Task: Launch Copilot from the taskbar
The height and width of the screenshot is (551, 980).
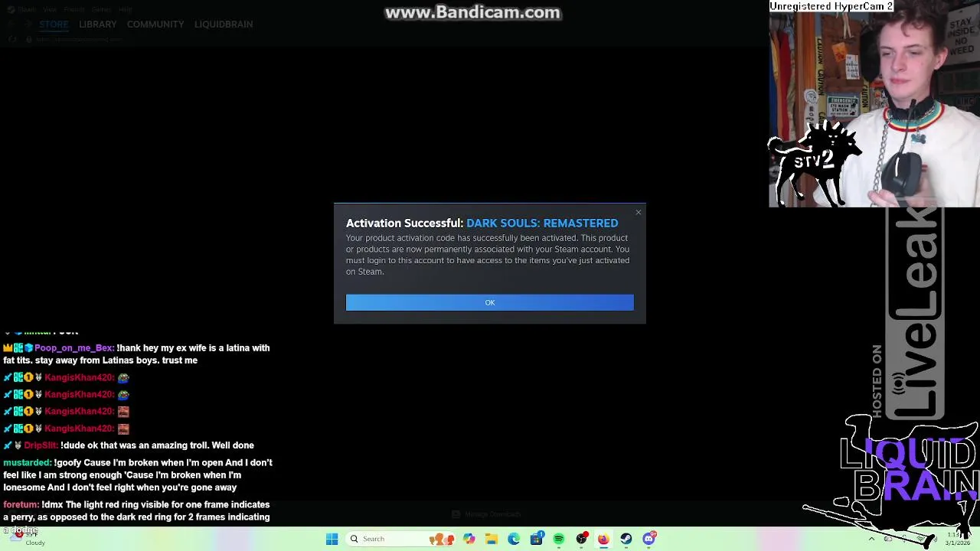Action: click(x=469, y=539)
